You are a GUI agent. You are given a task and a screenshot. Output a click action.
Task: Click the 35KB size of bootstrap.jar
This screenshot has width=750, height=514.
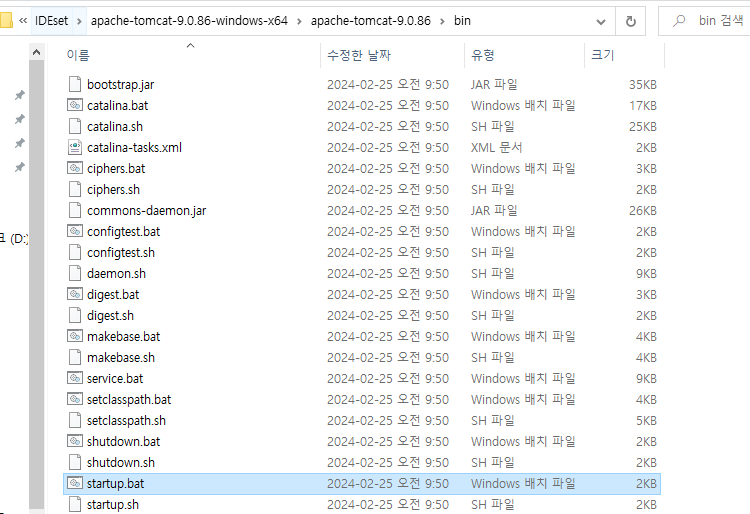643,85
